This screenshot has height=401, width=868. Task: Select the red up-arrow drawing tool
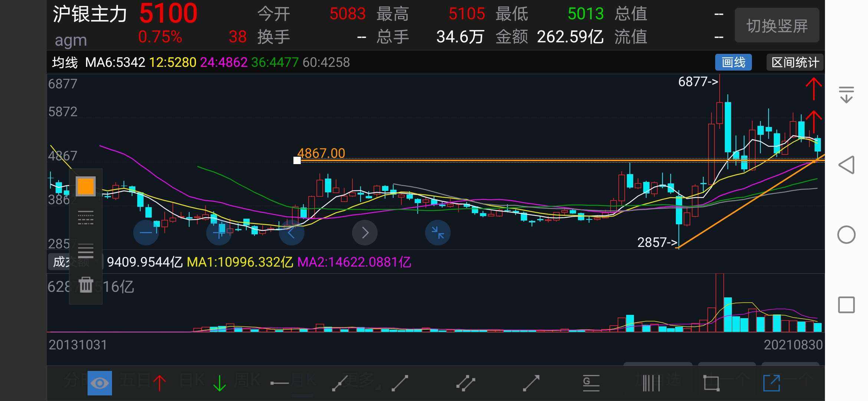pyautogui.click(x=160, y=383)
